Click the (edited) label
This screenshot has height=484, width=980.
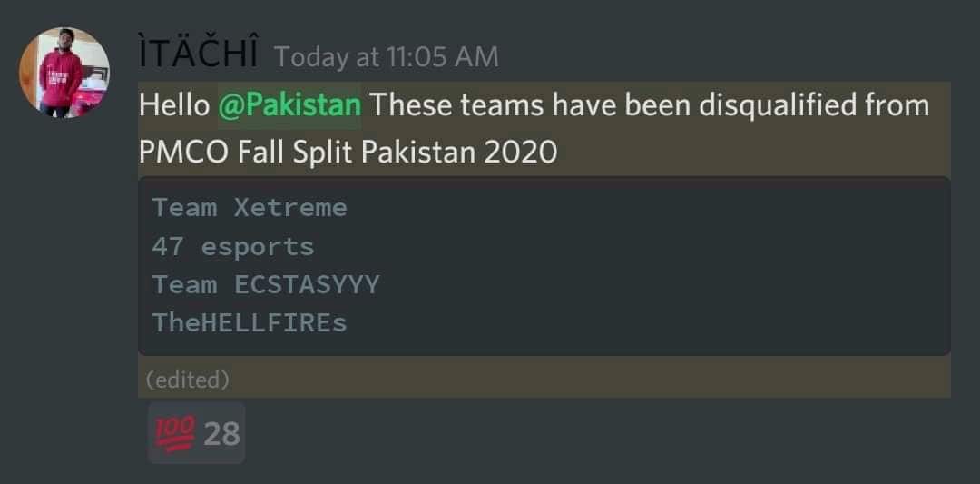(188, 380)
